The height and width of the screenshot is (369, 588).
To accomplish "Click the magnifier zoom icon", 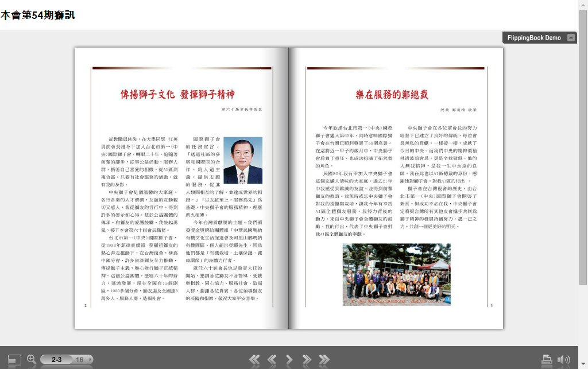I will [32, 359].
